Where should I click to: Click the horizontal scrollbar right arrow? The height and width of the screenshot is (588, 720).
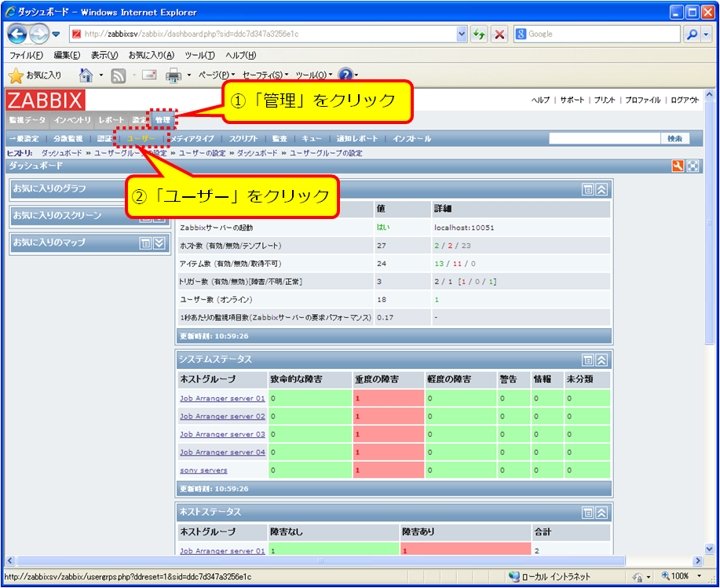(x=698, y=561)
